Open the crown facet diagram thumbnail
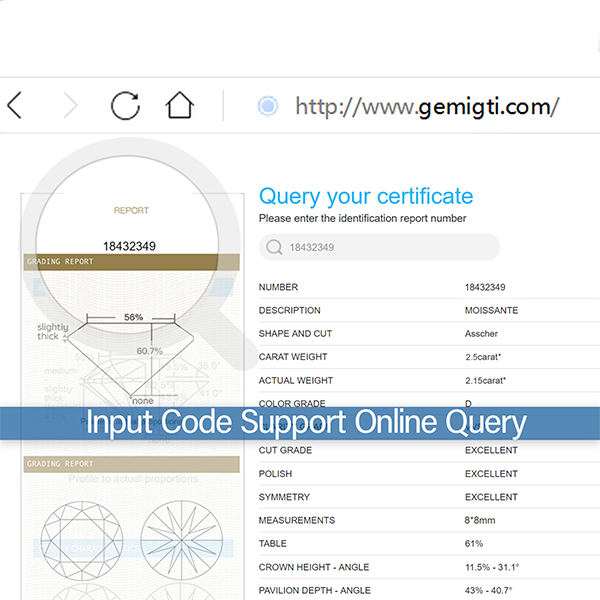Image resolution: width=600 pixels, height=600 pixels. coord(82,541)
